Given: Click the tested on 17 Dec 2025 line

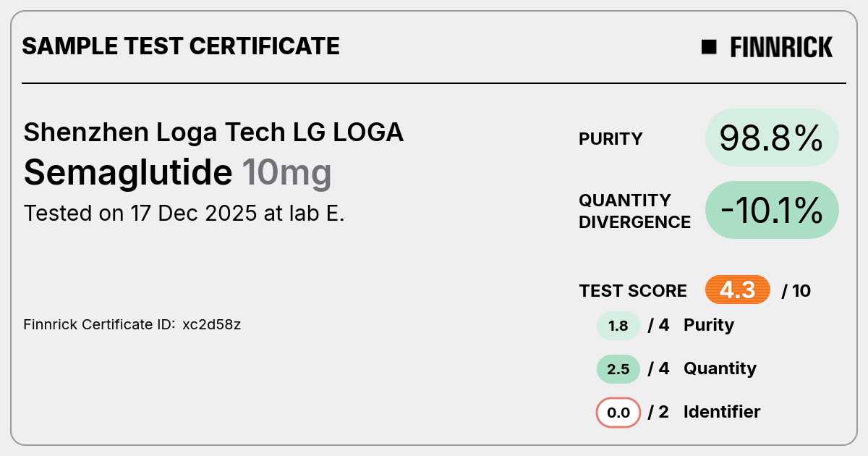Looking at the screenshot, I should click(x=184, y=214).
